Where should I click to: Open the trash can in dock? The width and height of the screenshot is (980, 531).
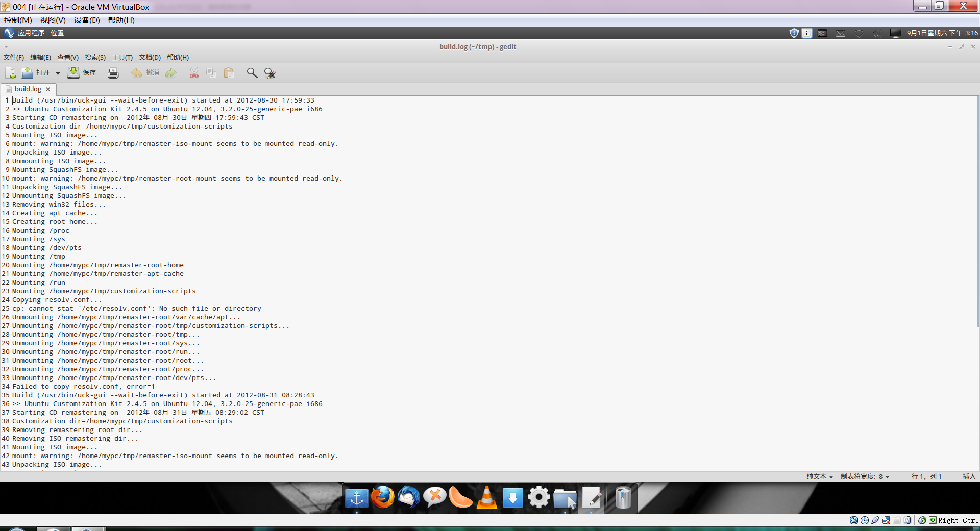(623, 498)
